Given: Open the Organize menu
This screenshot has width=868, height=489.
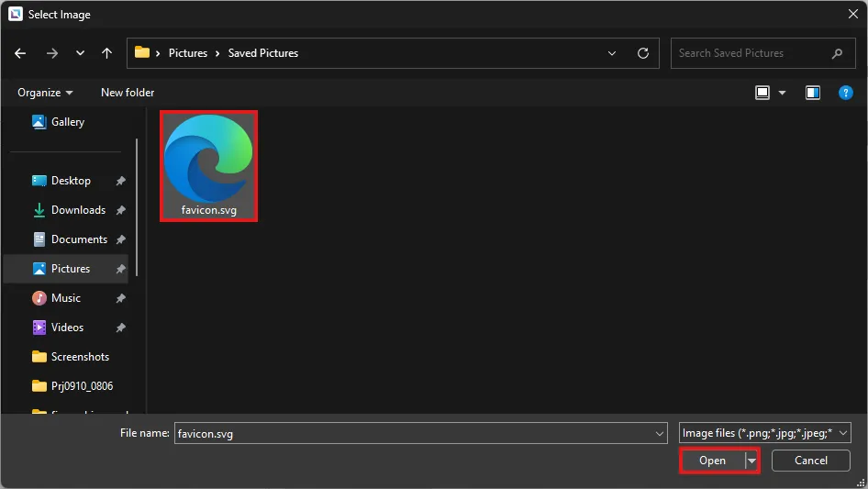Looking at the screenshot, I should 45,93.
